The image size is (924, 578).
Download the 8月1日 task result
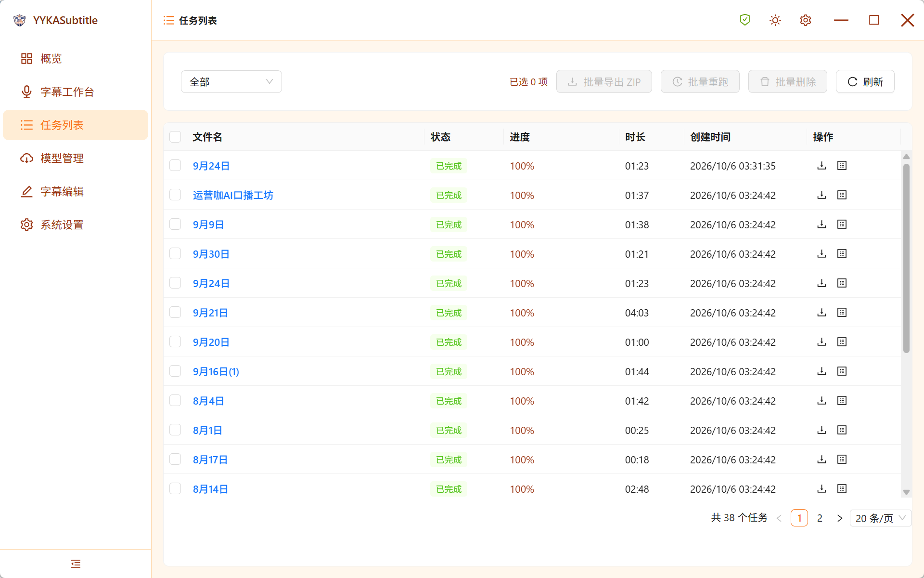tap(821, 430)
